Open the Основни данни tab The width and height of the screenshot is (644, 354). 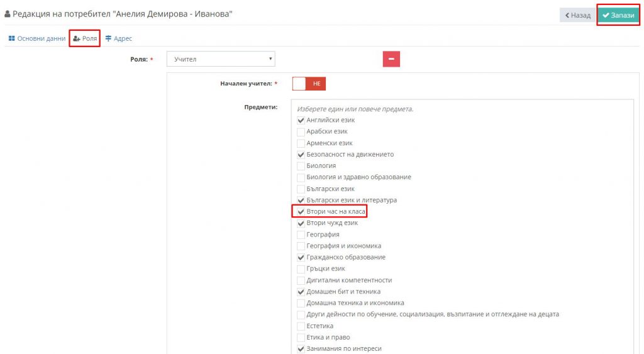tap(37, 38)
